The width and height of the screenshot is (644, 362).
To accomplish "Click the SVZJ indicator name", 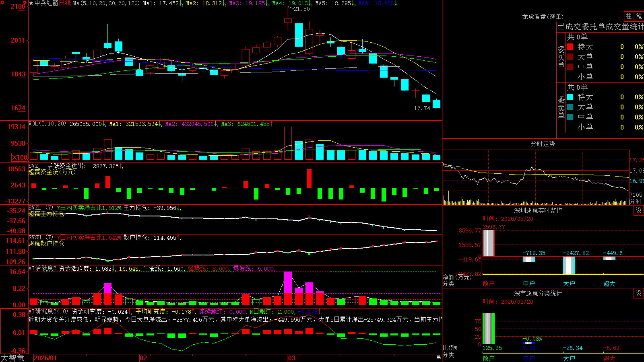I will click(x=35, y=166).
